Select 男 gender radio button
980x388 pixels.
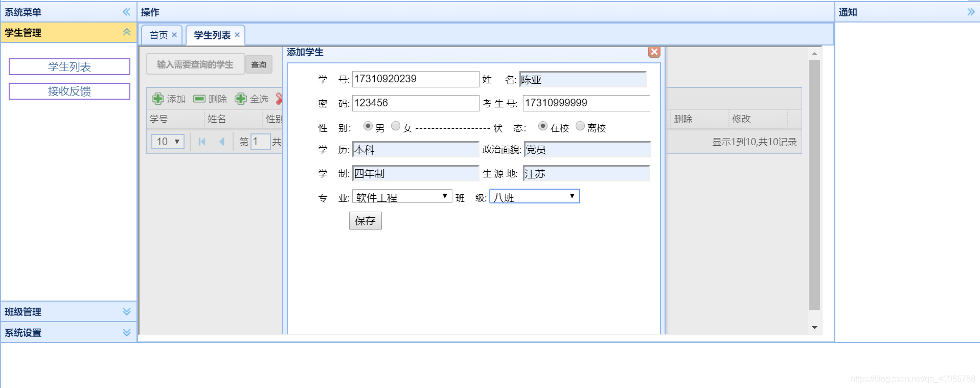pyautogui.click(x=368, y=126)
